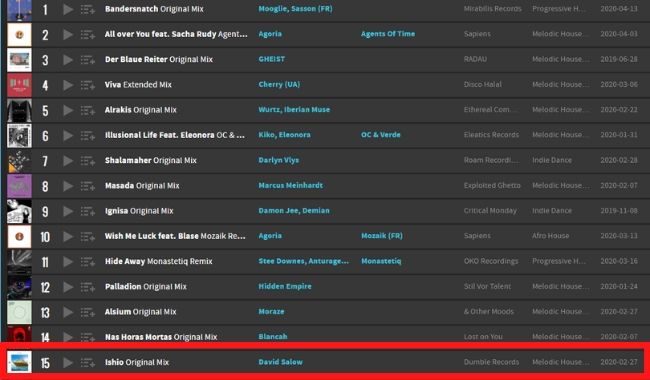Viewport: 650px width, 380px height.
Task: Open David Salow artist link
Action: [280, 362]
